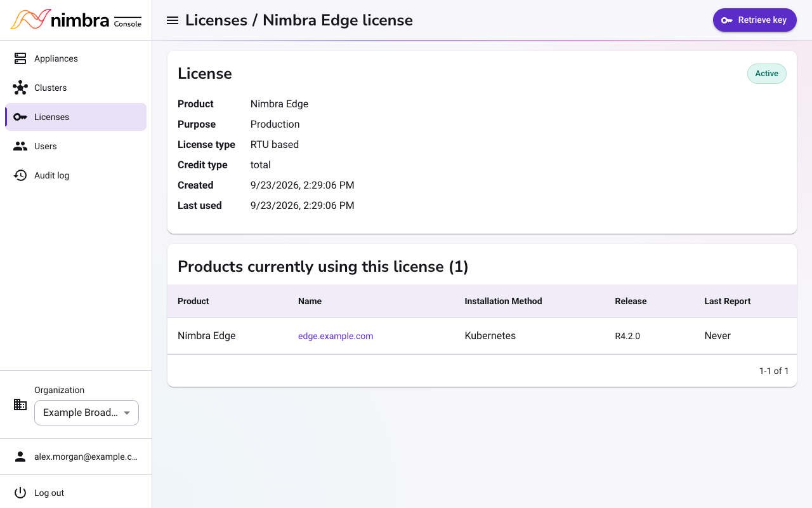Screen dimensions: 812x508
Task: Sort by Product column header
Action: click(193, 301)
